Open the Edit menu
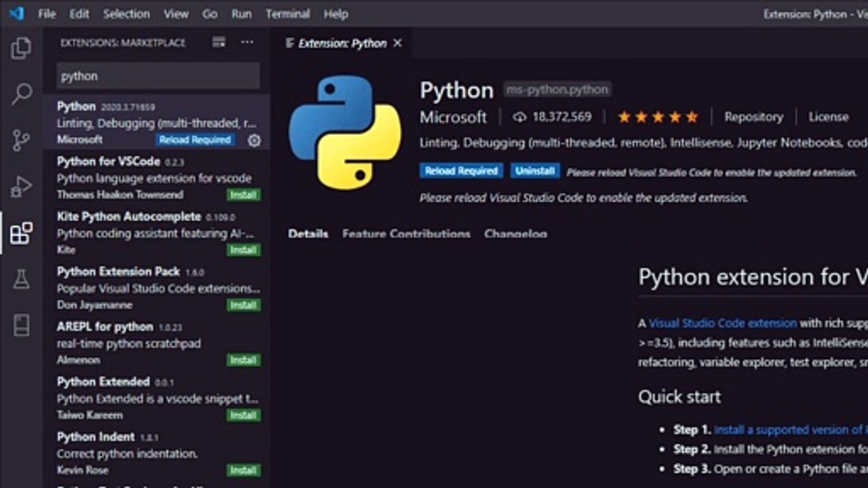Image resolution: width=868 pixels, height=488 pixels. 79,14
